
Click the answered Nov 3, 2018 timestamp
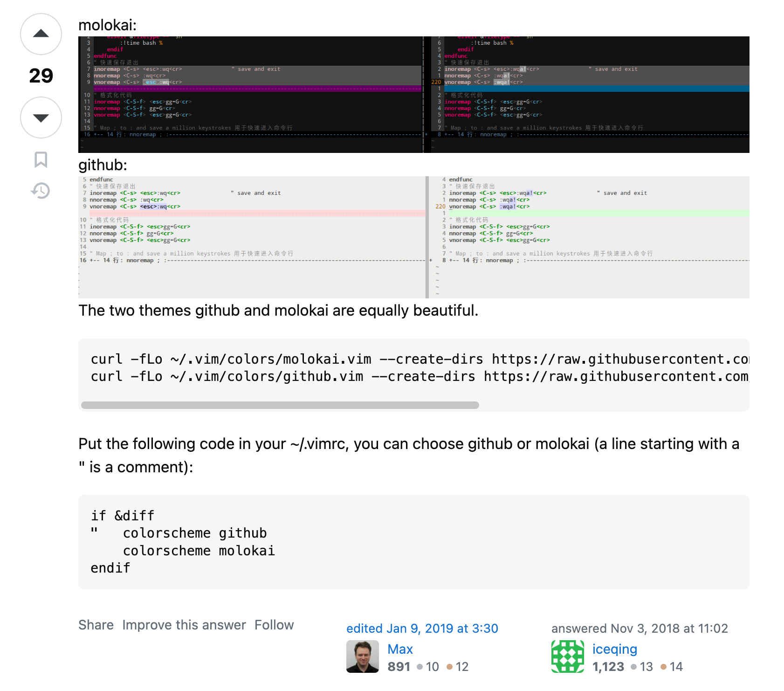point(639,629)
